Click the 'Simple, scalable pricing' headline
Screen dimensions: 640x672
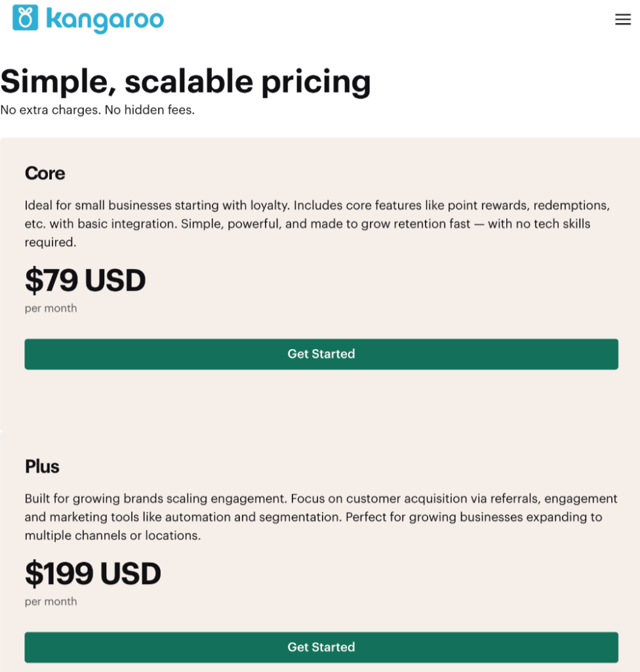[186, 81]
